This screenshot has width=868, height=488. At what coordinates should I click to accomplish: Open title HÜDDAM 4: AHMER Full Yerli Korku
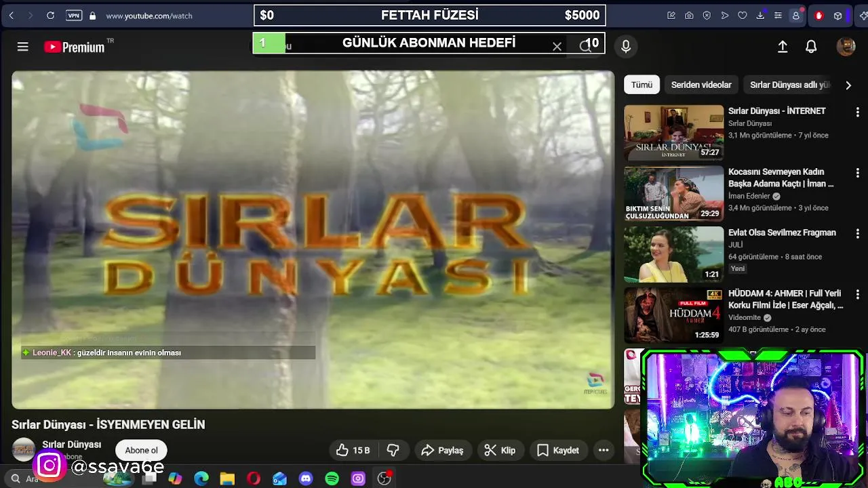point(785,300)
